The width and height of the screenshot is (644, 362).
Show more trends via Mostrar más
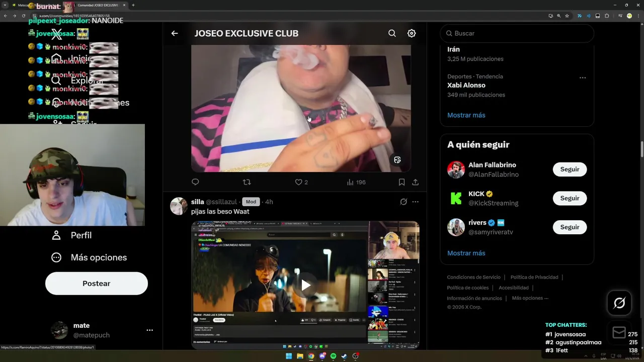click(466, 115)
